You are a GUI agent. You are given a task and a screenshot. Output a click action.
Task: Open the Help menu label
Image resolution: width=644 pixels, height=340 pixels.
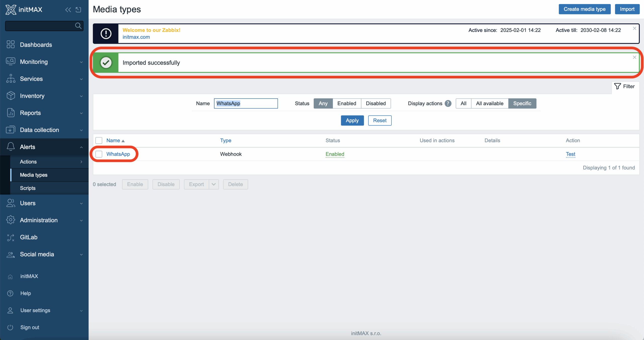click(x=25, y=293)
